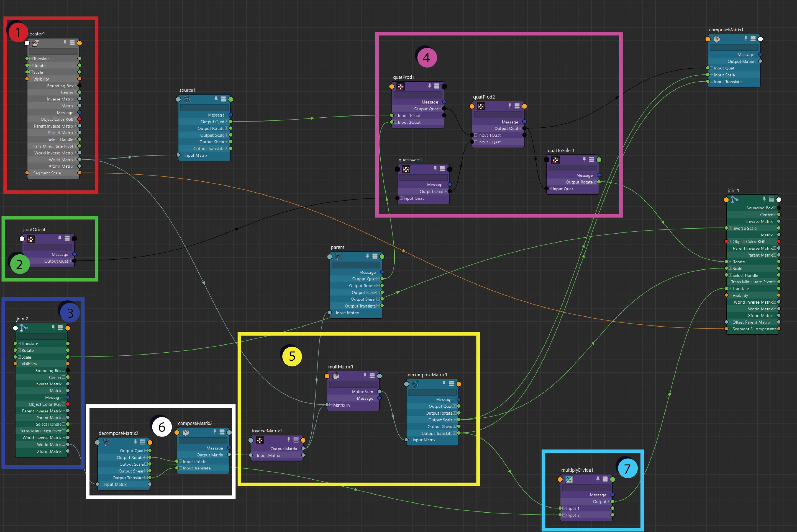Click the name field on composeMatrix2 node
This screenshot has height=532, width=797.
pyautogui.click(x=203, y=440)
